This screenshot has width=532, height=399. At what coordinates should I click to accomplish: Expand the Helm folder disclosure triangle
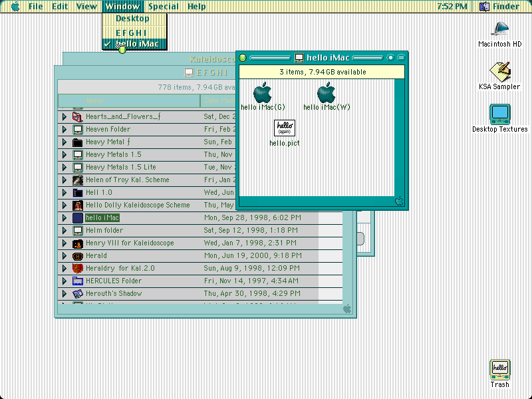coord(64,230)
